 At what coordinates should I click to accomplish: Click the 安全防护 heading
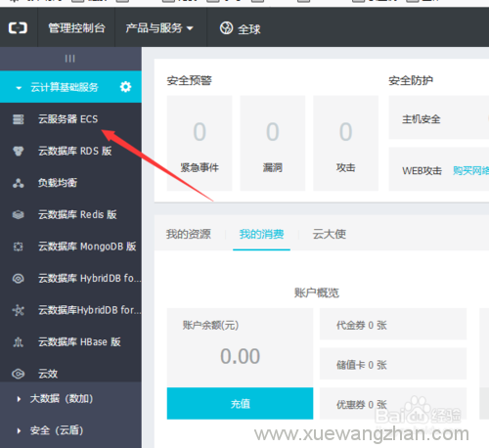(411, 80)
